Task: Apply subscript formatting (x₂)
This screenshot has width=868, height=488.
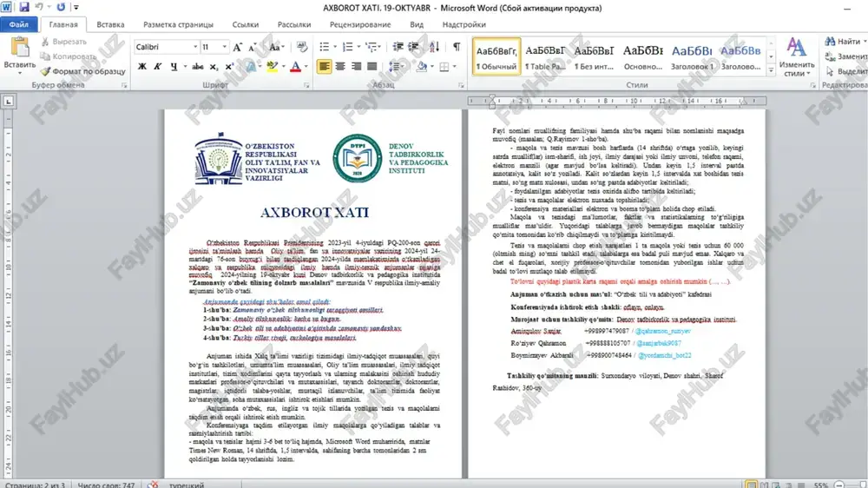Action: (214, 67)
